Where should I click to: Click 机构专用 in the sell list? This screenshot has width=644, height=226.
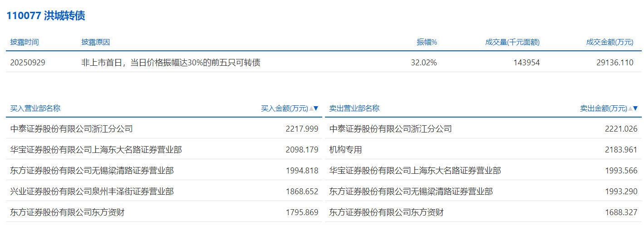pos(345,150)
